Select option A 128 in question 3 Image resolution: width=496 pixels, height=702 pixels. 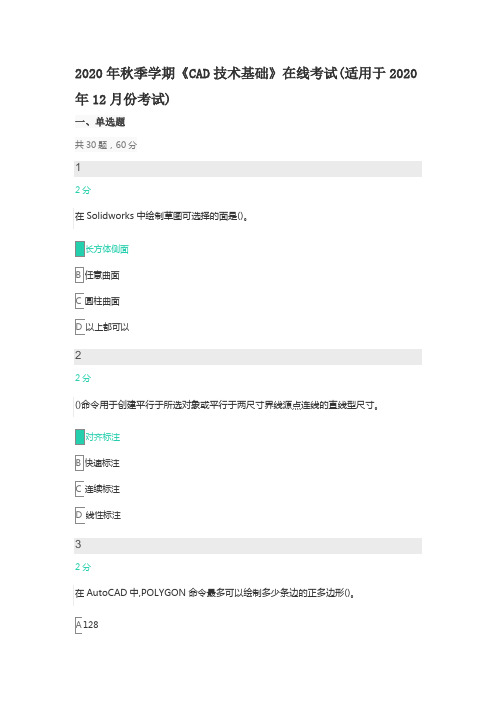pos(87,625)
